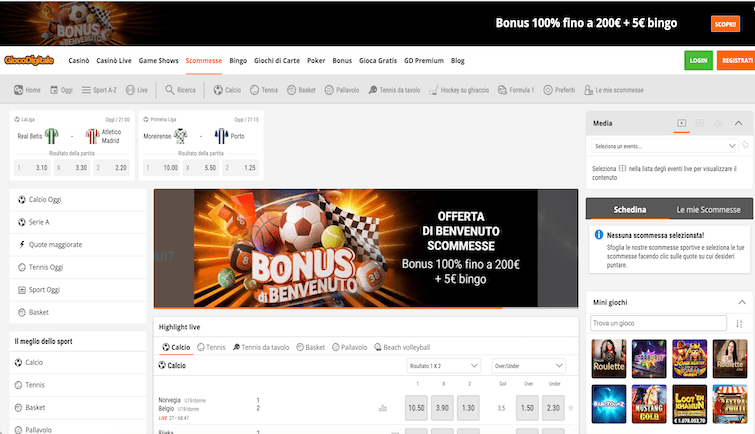Image resolution: width=755 pixels, height=434 pixels.
Task: Open statistics icon for Norvegia-Belgio match
Action: 383,408
